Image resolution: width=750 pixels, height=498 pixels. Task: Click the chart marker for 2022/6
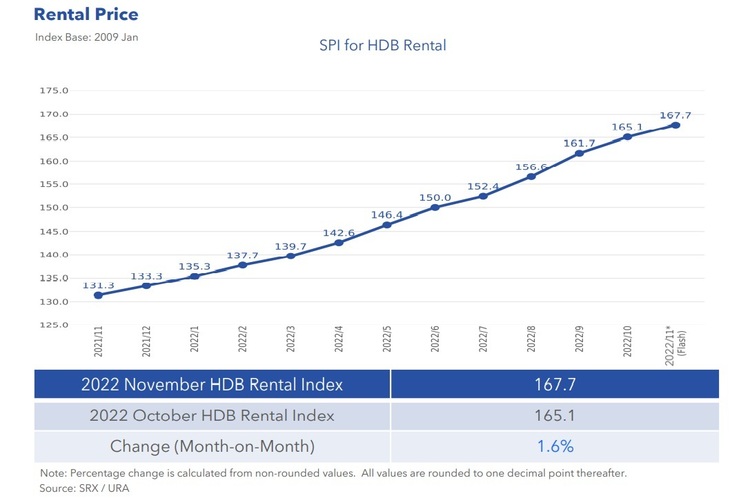tap(435, 208)
